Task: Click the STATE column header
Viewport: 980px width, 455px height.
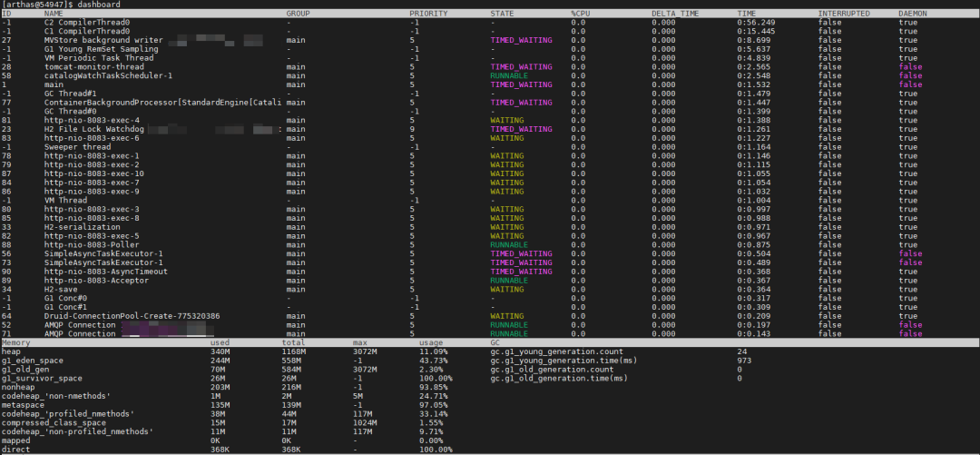Action: click(x=503, y=13)
